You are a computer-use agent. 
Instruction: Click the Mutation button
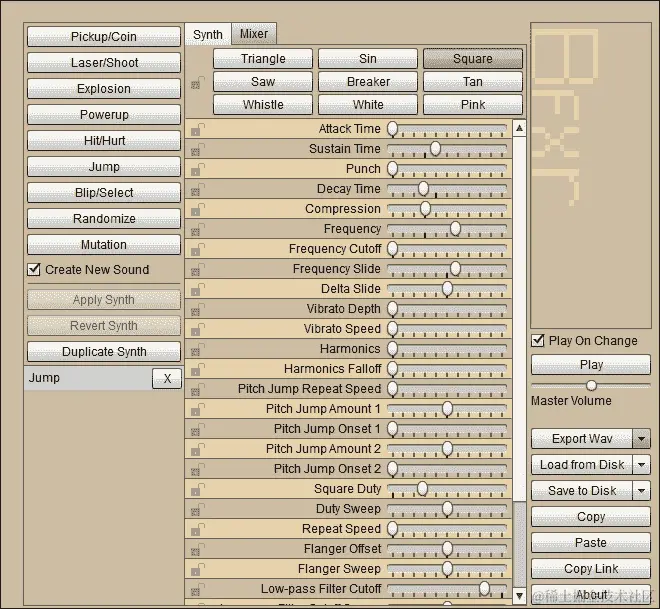tap(104, 245)
